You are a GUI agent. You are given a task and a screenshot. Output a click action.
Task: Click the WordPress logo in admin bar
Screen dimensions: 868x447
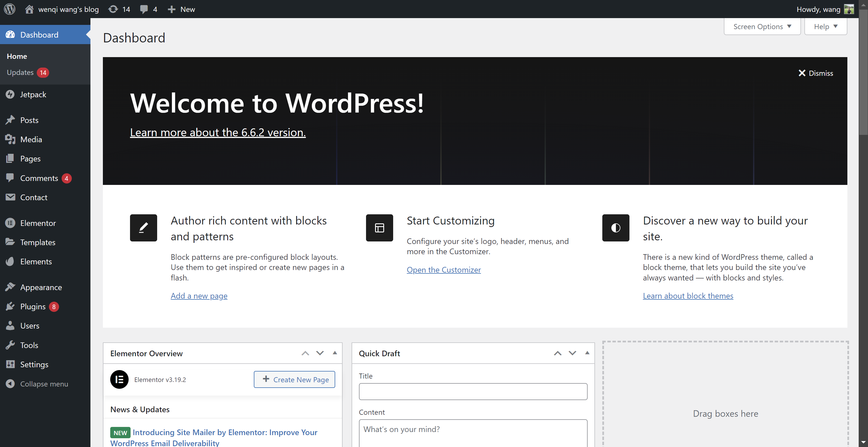(x=10, y=9)
